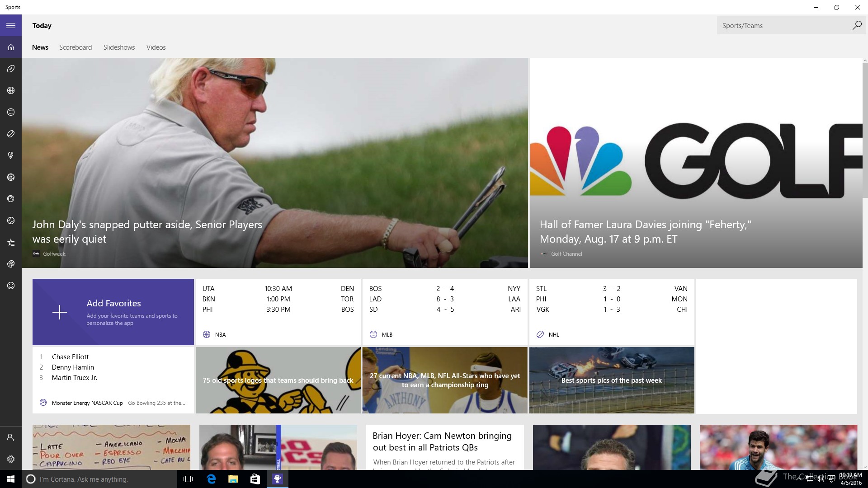This screenshot has height=488, width=868.
Task: Switch to the Slideshows tab
Action: [119, 47]
